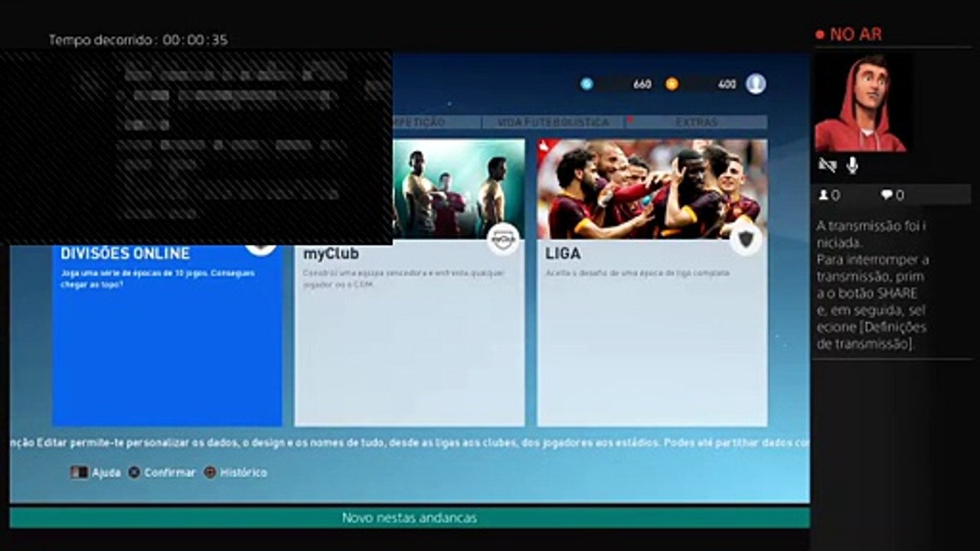Select the LIGA card title

click(563, 253)
